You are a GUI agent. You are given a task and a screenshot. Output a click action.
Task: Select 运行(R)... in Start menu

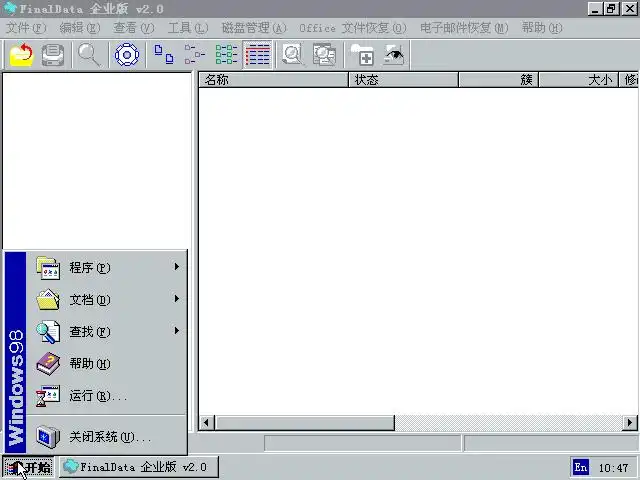[106, 396]
